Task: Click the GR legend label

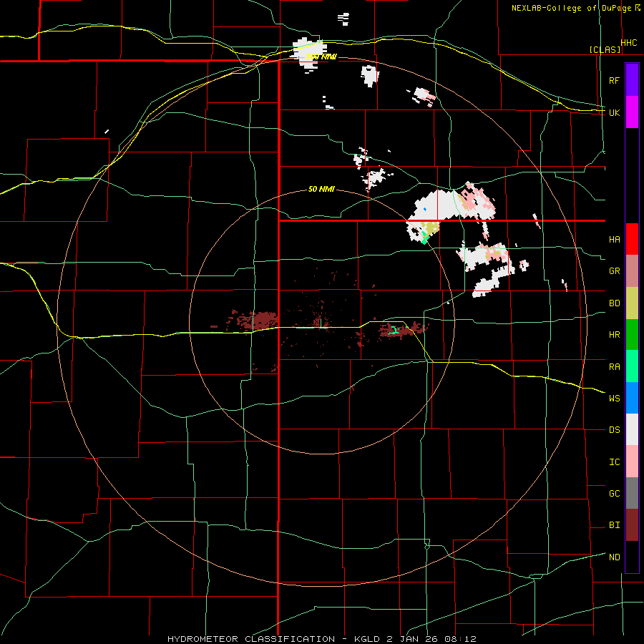Action: tap(614, 271)
